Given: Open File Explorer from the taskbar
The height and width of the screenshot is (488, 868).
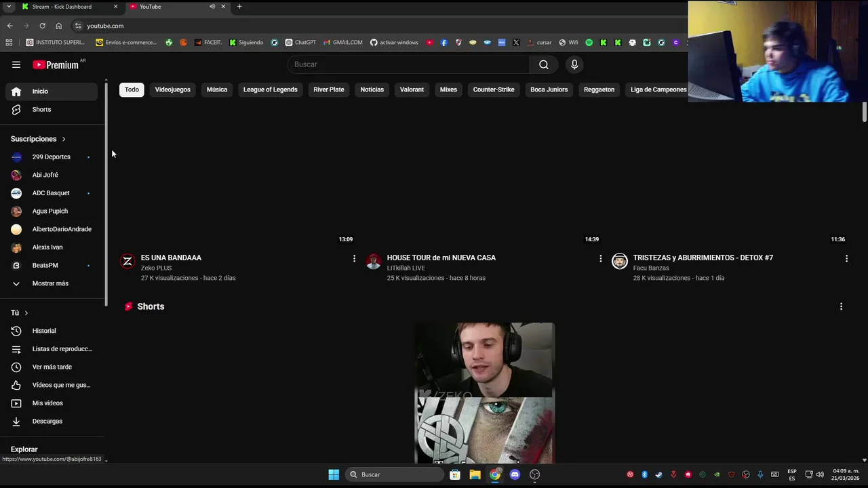Looking at the screenshot, I should pos(475,474).
